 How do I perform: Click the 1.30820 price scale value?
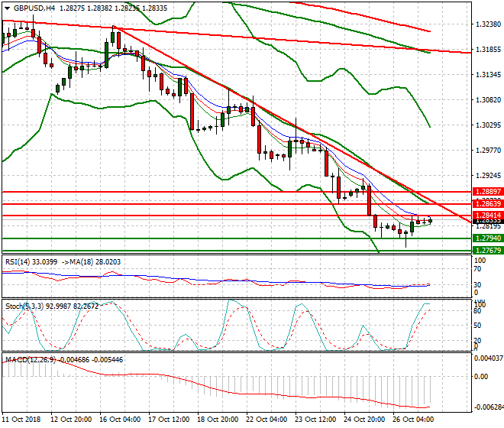pyautogui.click(x=488, y=100)
